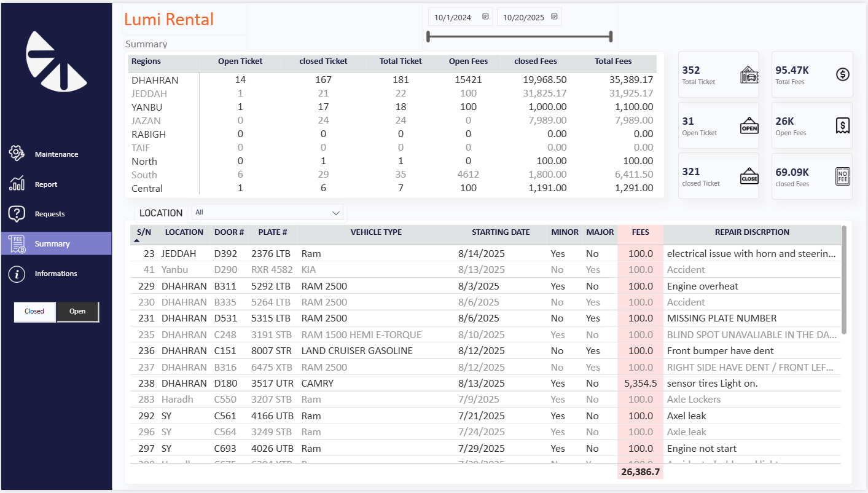This screenshot has height=493, width=868.
Task: Sort table by the FEES column header
Action: click(x=640, y=233)
